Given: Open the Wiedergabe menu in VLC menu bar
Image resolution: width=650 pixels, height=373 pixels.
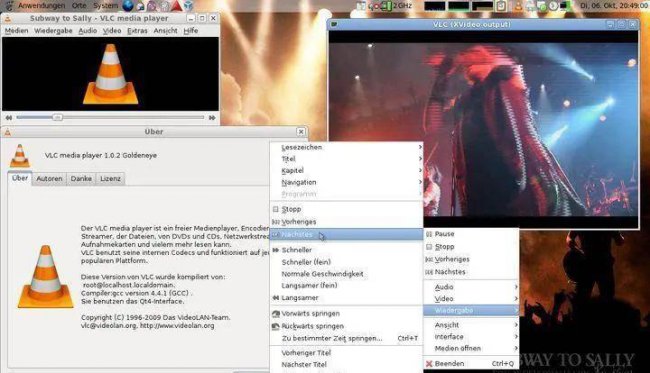Looking at the screenshot, I should (x=53, y=31).
